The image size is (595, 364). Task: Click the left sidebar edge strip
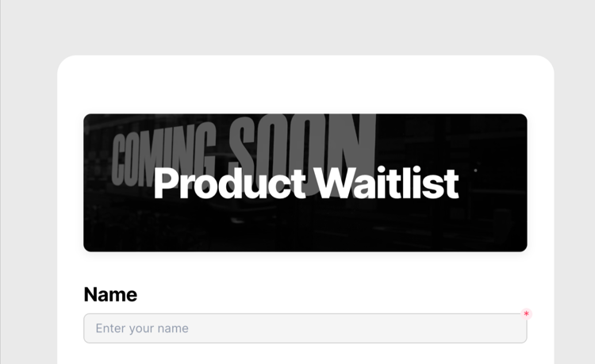[x=0, y=182]
